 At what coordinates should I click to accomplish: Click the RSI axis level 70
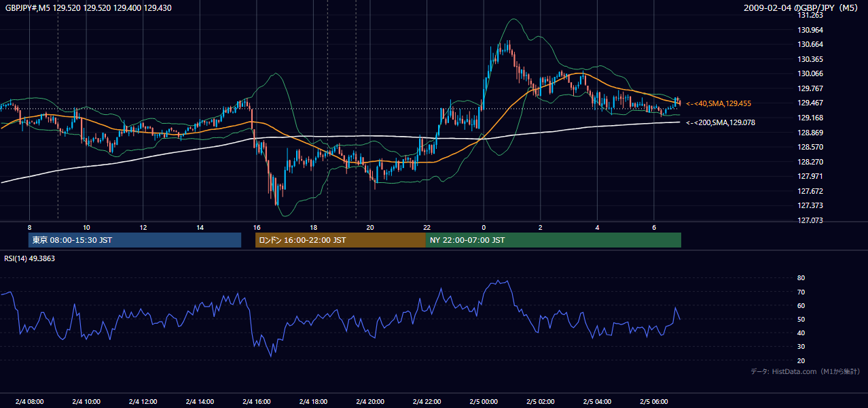coord(801,292)
